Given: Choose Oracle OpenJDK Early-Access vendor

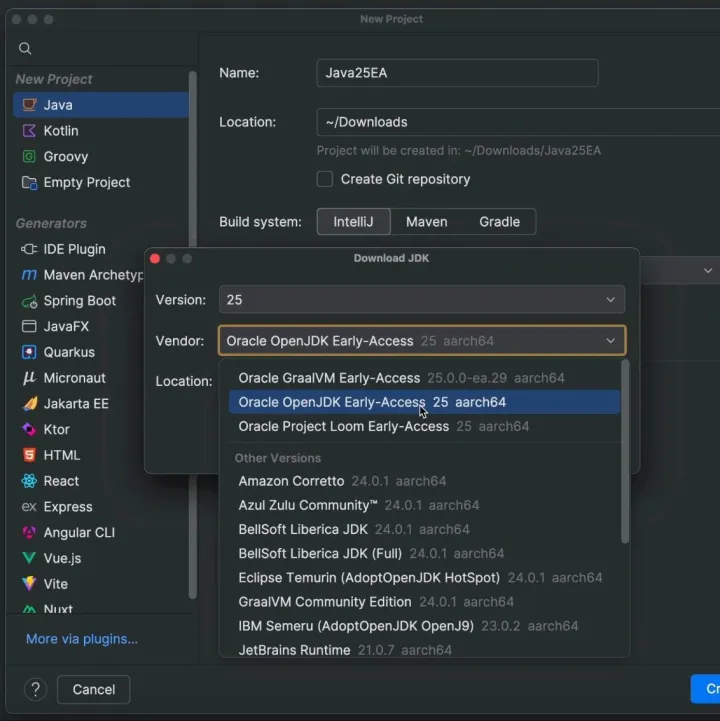Looking at the screenshot, I should coord(424,402).
